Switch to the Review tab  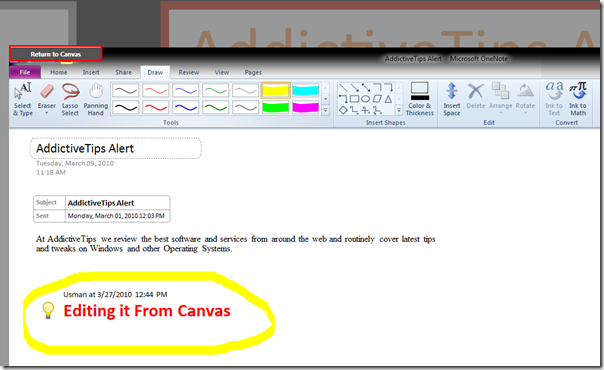(189, 72)
